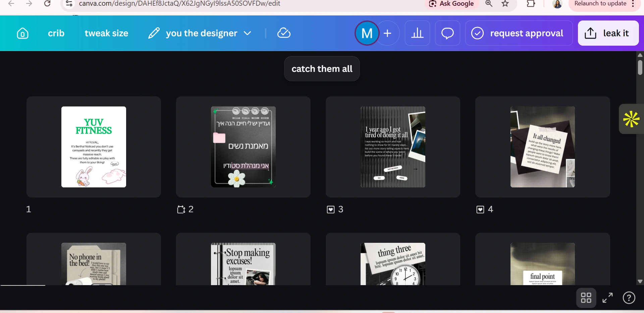Click the canva.com address bar URL
The width and height of the screenshot is (644, 313).
point(179,4)
